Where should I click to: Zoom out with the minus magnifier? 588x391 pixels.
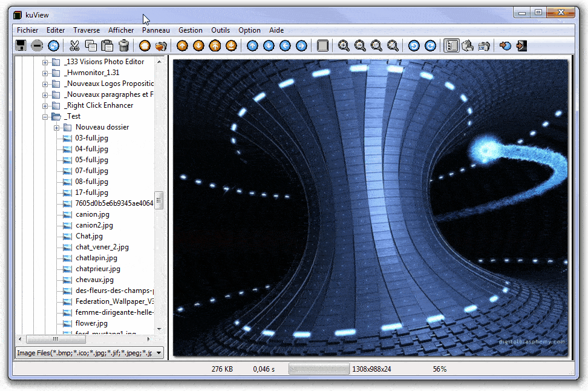[360, 46]
